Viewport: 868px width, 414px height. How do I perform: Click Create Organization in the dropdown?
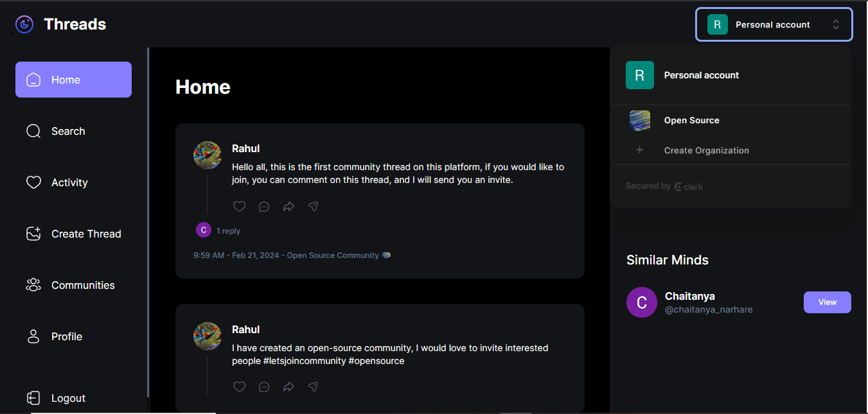[x=731, y=150]
